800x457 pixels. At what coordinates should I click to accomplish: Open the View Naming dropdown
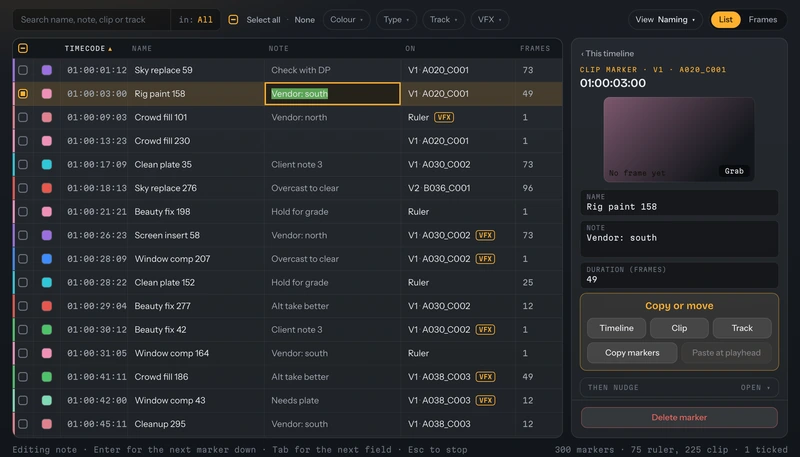point(665,20)
